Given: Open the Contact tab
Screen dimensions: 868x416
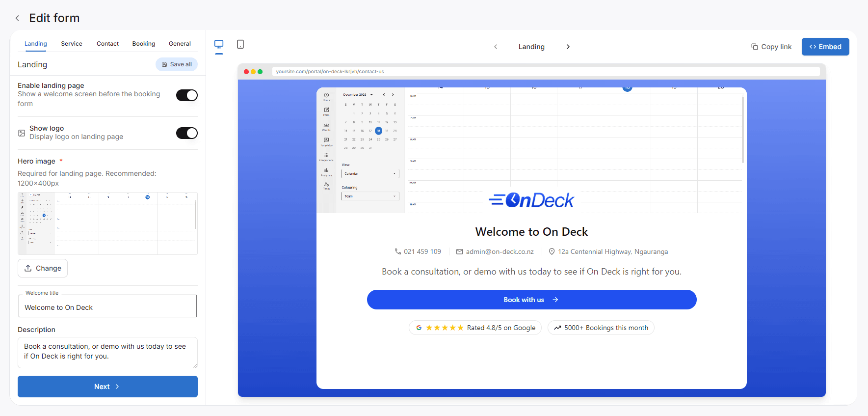Looking at the screenshot, I should tap(107, 44).
